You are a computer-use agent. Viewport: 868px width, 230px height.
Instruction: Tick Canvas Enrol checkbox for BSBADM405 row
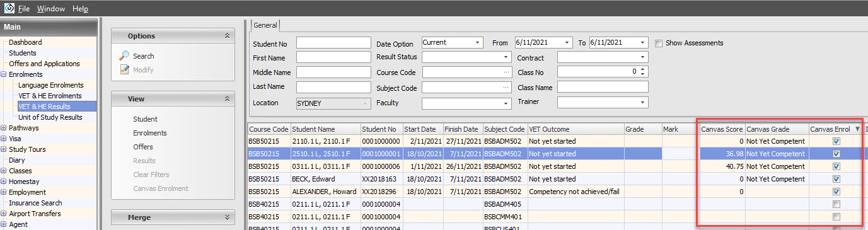click(836, 204)
